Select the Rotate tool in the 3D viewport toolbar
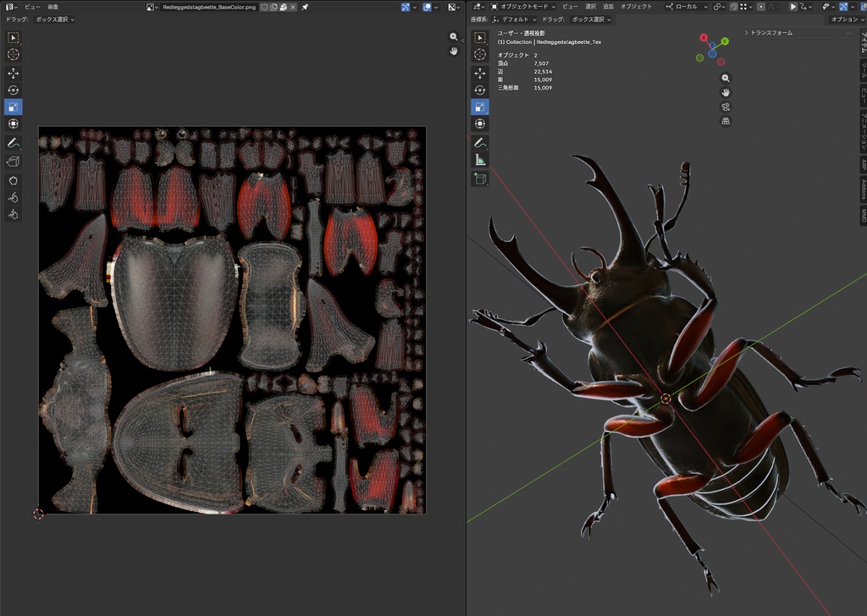 pos(480,90)
